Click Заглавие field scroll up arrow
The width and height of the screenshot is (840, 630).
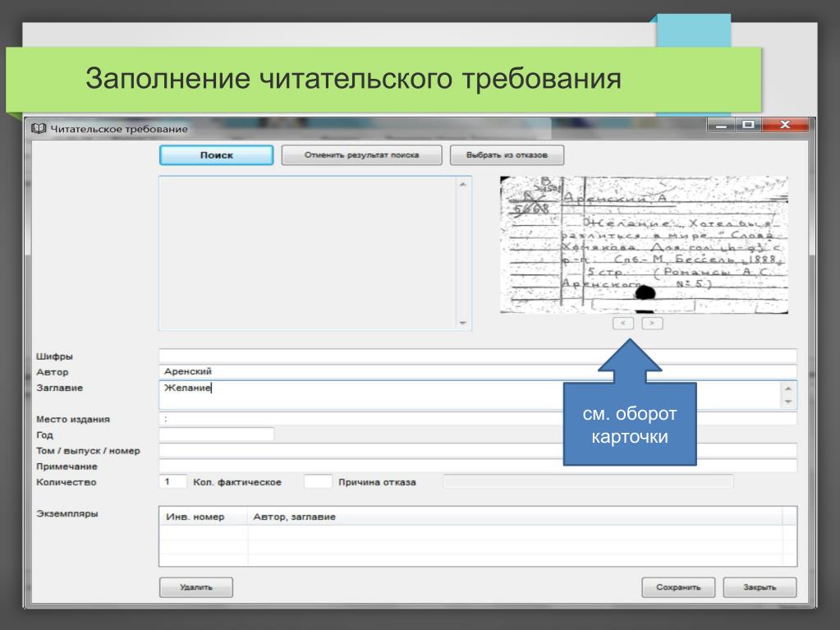pyautogui.click(x=788, y=389)
